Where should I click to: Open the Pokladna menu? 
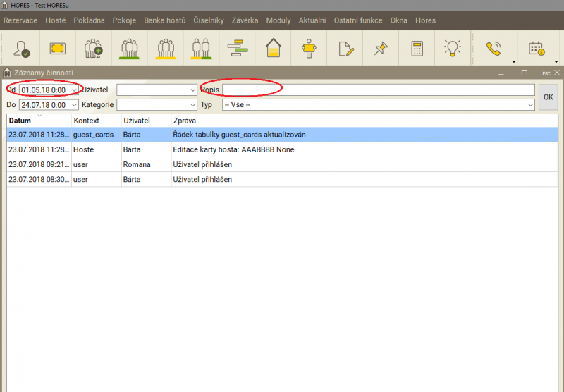(89, 20)
